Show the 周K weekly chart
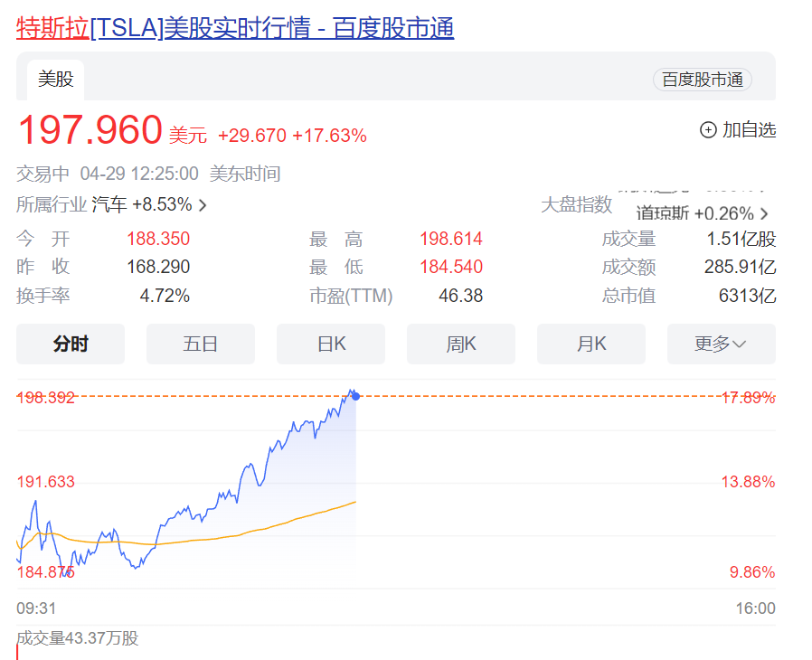812x660 pixels. point(461,344)
